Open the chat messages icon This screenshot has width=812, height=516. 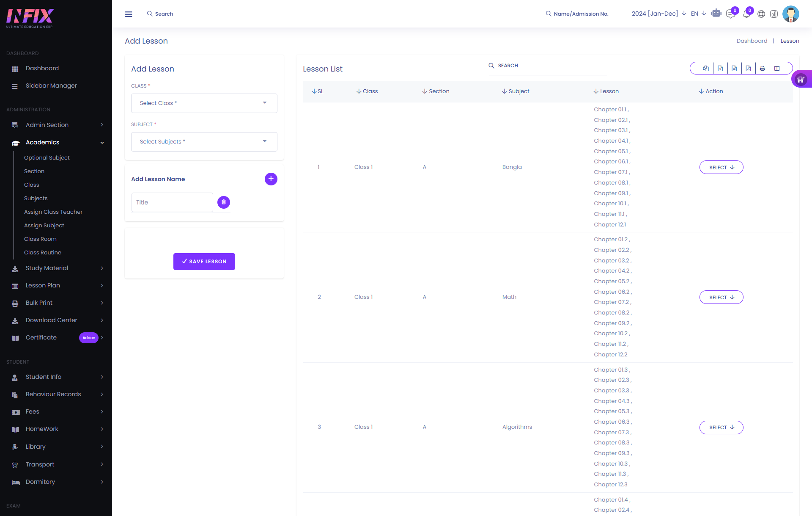point(730,14)
